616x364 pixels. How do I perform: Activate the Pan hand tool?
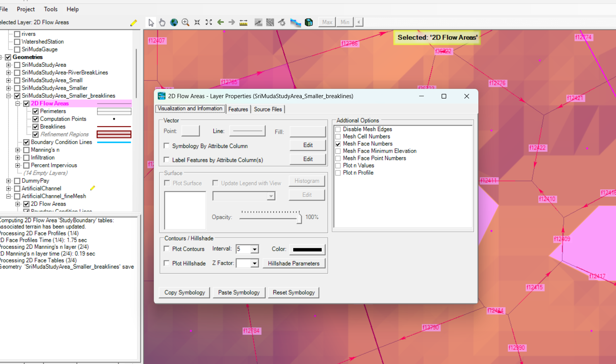tap(162, 22)
